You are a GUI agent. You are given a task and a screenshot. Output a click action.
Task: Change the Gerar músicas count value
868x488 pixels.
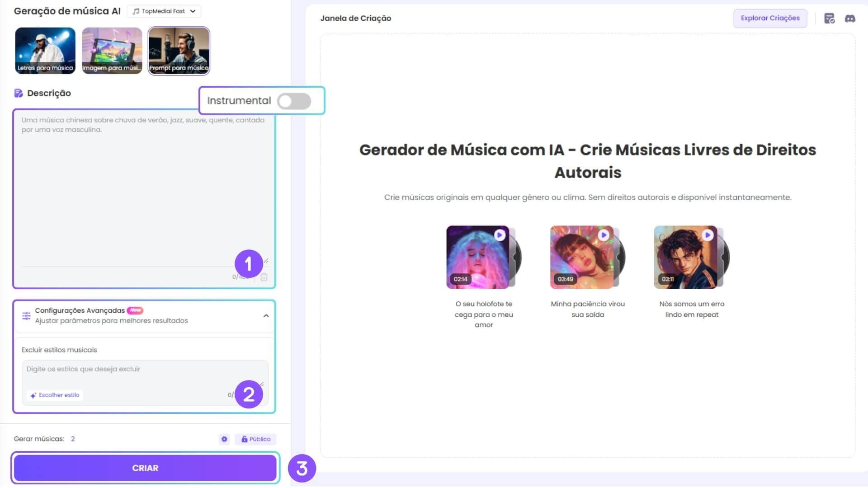tap(72, 439)
